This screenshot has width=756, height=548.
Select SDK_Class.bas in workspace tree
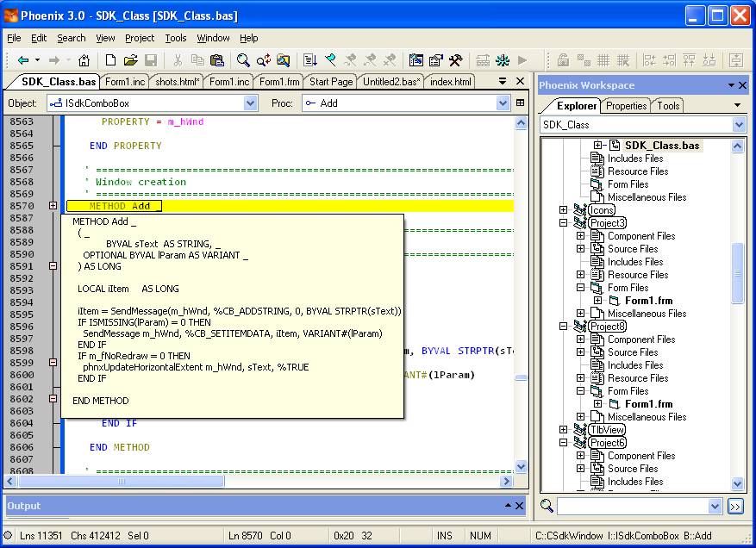pos(661,146)
